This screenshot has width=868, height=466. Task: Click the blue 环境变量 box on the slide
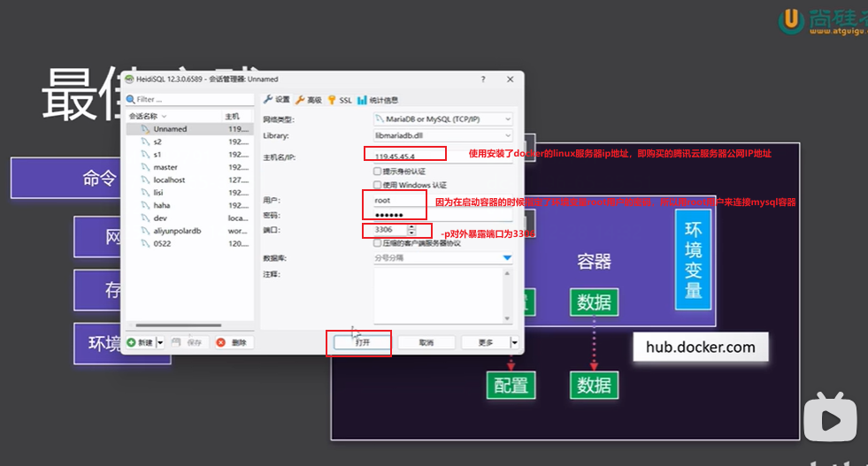point(693,260)
